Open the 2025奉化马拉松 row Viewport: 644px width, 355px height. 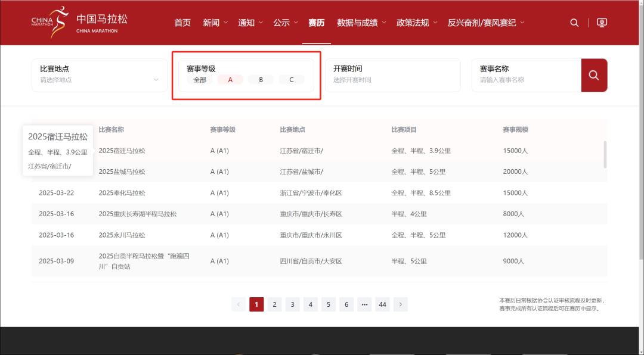tap(319, 193)
